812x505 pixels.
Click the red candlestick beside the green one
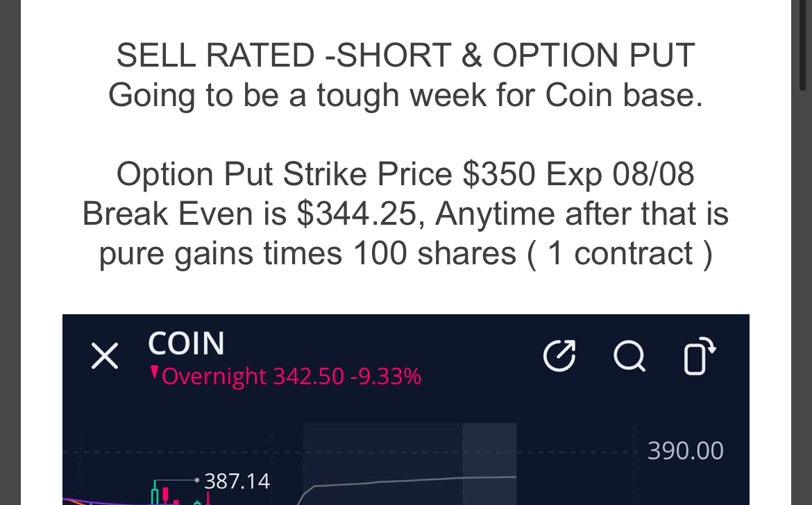pyautogui.click(x=166, y=494)
